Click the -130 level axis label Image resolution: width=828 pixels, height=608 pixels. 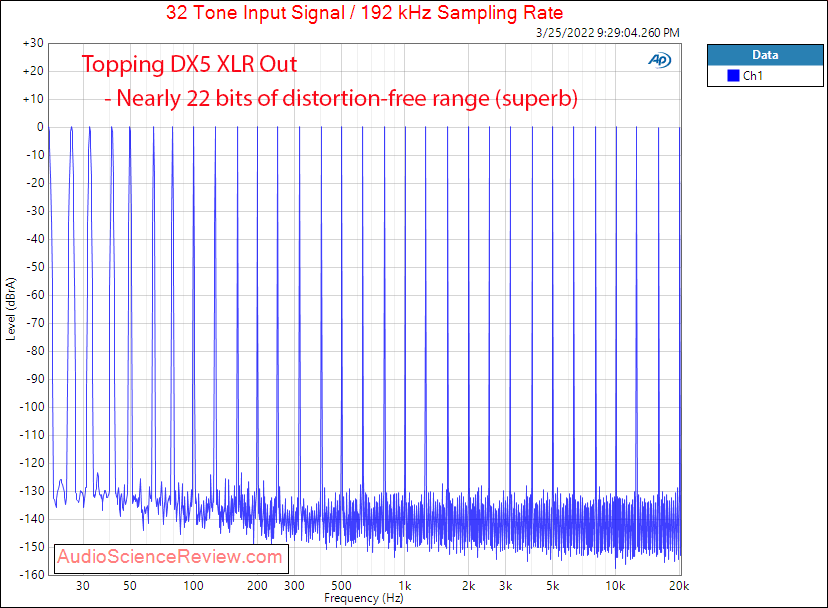(x=32, y=491)
